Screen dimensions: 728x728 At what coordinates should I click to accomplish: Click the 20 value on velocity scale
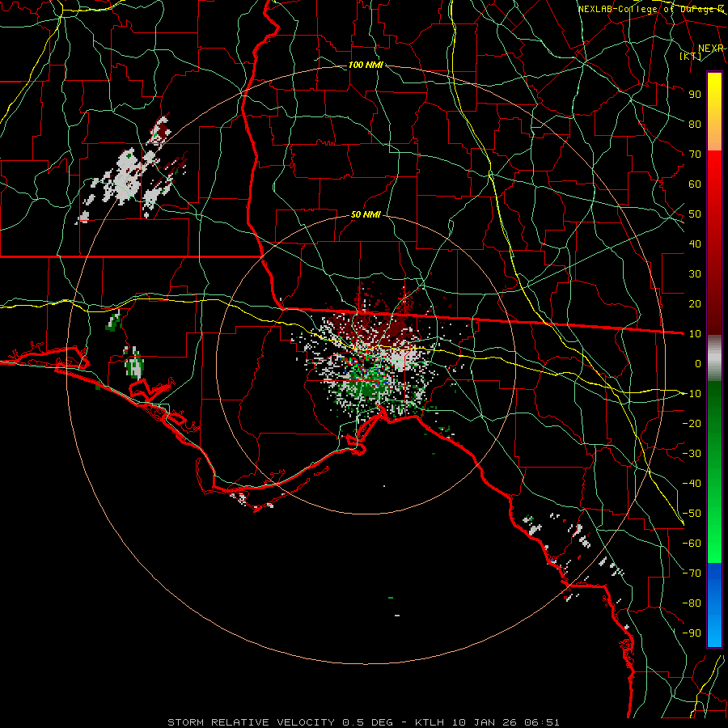pyautogui.click(x=695, y=303)
